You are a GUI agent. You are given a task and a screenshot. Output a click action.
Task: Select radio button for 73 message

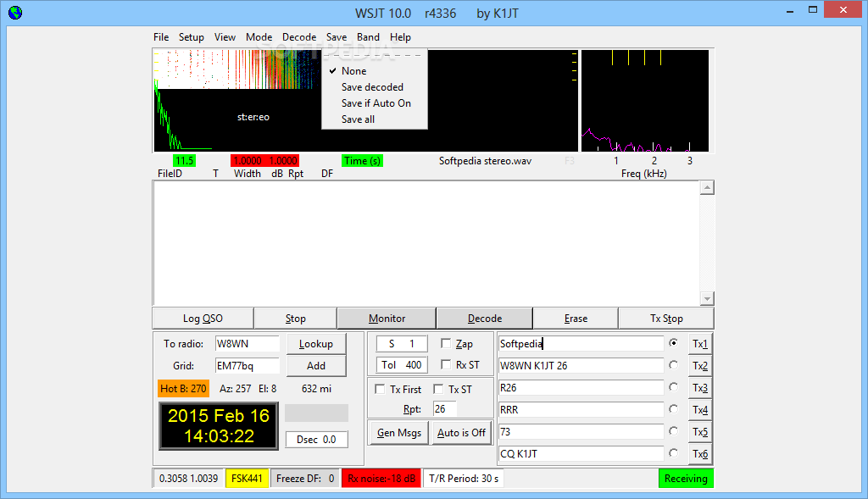click(x=673, y=431)
